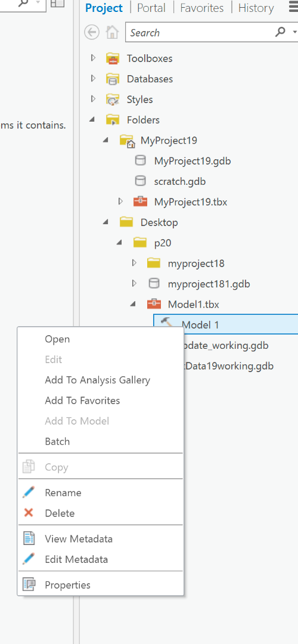Collapse the Folders tree node
Image resolution: width=298 pixels, height=644 pixels.
pyautogui.click(x=92, y=119)
